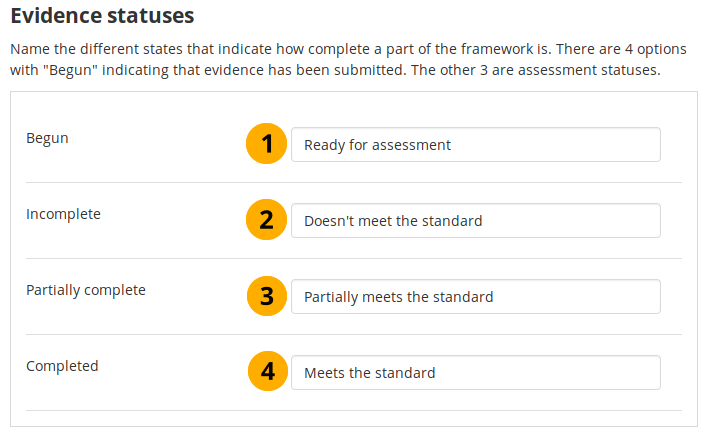This screenshot has height=440, width=707.
Task: Select the "Partially meets the standard" field
Action: click(475, 297)
